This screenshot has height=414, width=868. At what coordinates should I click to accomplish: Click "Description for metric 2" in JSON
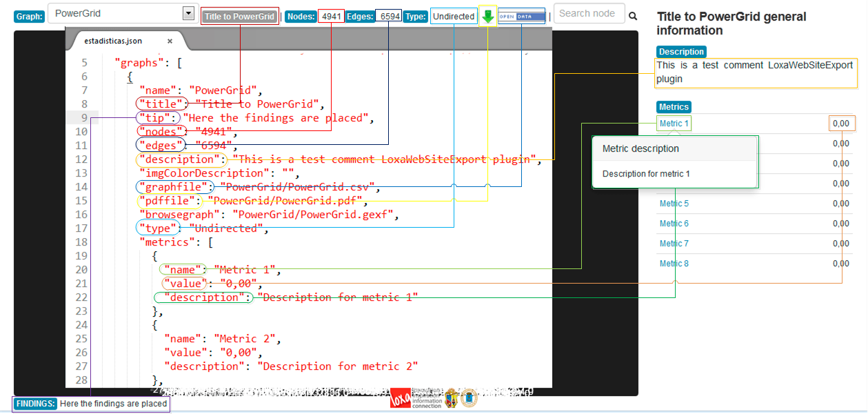tap(338, 366)
